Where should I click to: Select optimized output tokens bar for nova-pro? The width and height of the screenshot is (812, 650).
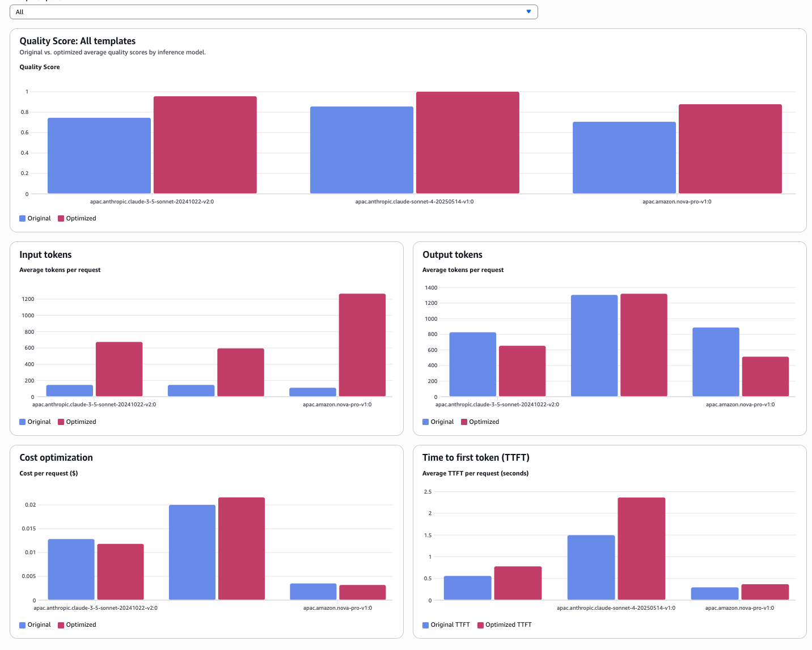766,376
